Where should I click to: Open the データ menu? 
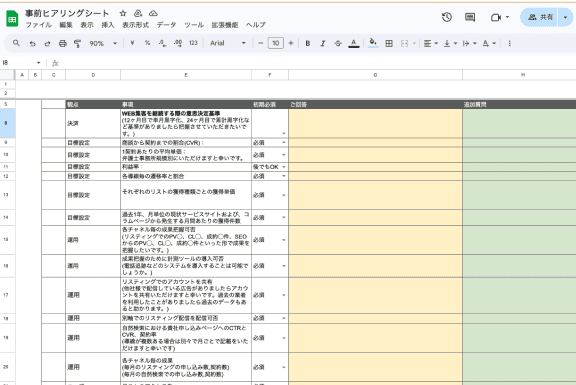(x=166, y=25)
